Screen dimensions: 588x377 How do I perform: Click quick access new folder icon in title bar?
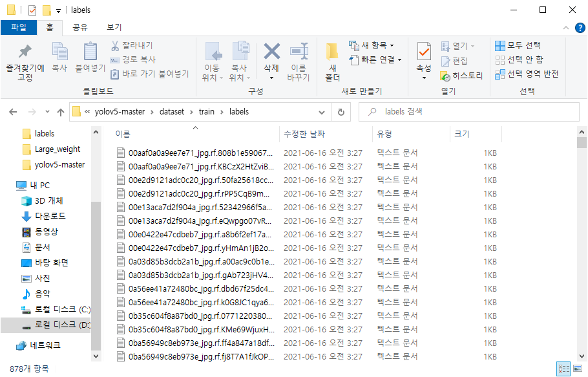[47, 10]
